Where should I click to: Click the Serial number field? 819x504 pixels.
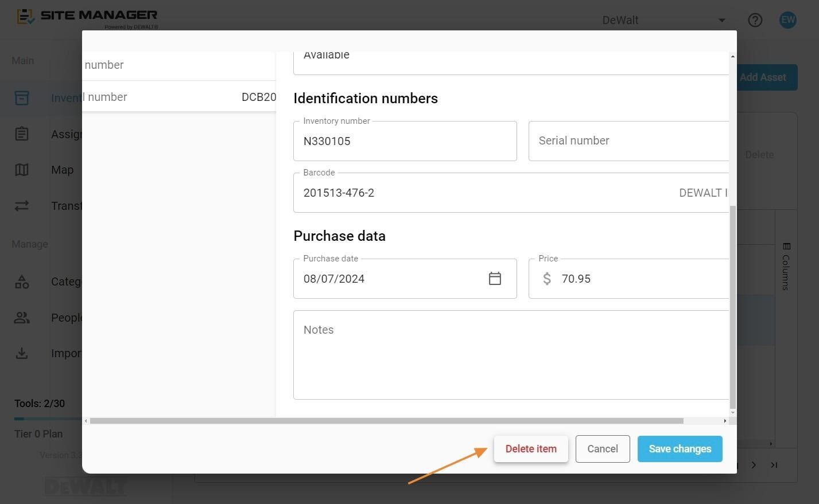[628, 141]
